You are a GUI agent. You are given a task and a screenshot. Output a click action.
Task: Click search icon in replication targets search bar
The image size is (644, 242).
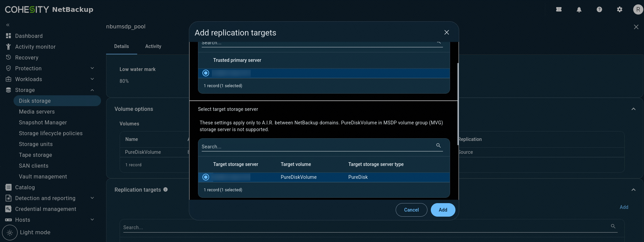coord(613,226)
